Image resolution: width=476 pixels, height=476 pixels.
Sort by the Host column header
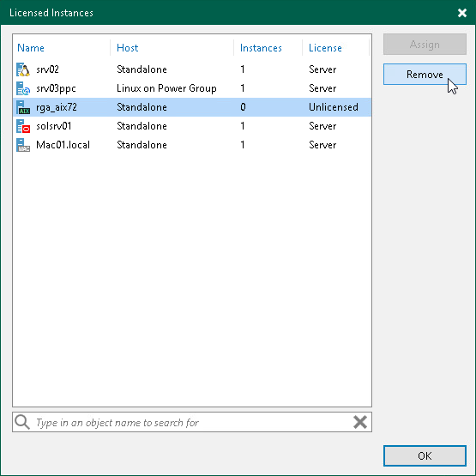point(128,48)
